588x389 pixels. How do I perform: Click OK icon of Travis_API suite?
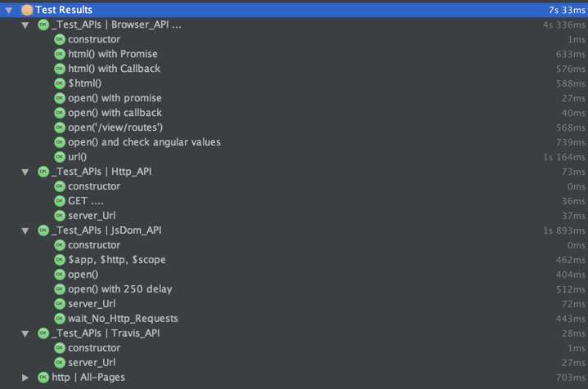43,333
